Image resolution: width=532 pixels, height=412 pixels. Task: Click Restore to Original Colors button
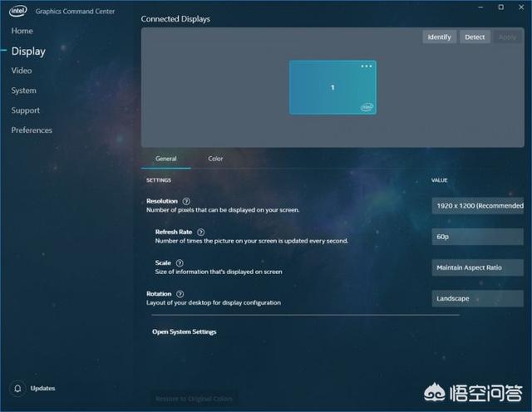194,399
